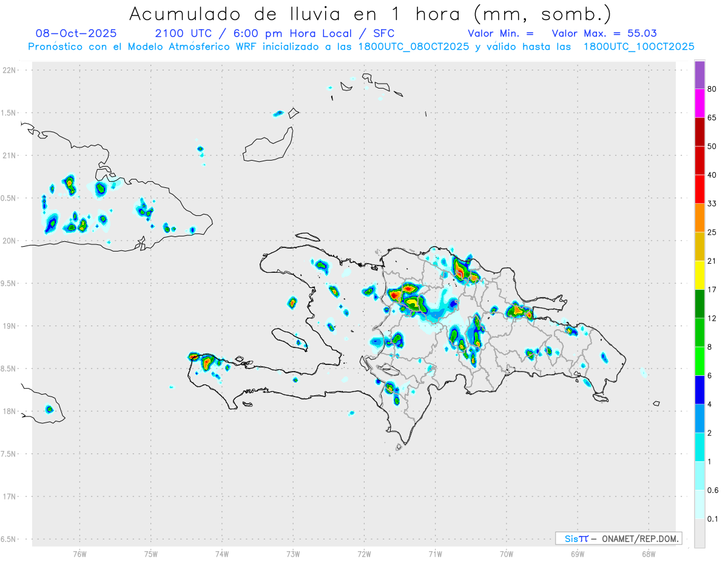The image size is (728, 562).
Task: Click the legend value "0.6"
Action: point(713,490)
